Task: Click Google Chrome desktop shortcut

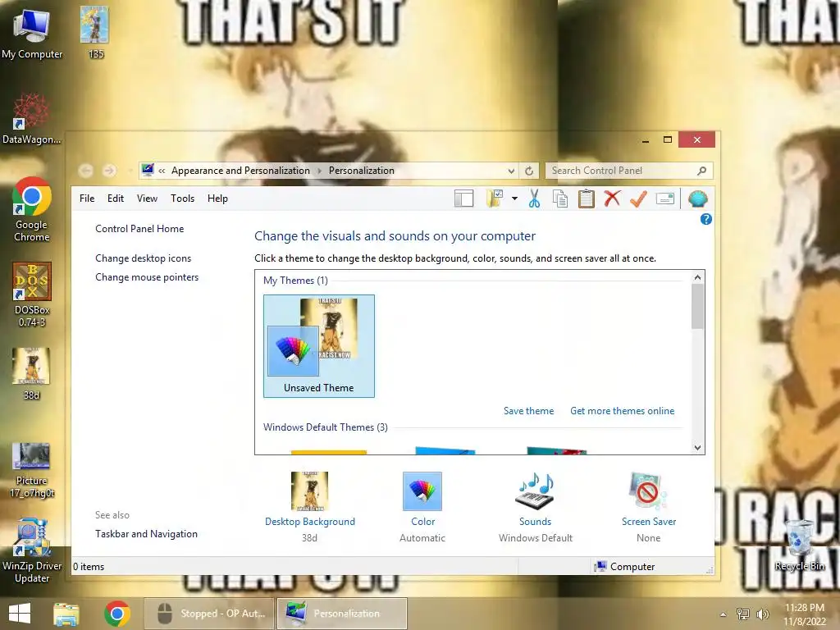Action: [x=32, y=209]
